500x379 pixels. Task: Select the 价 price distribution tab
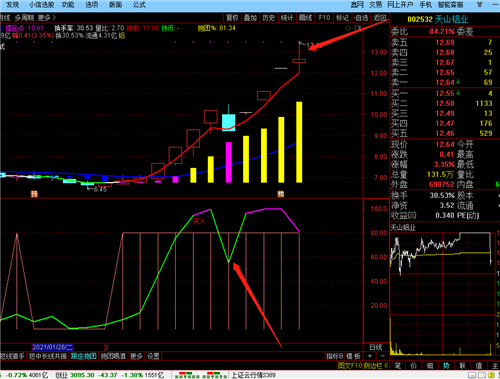tap(414, 366)
